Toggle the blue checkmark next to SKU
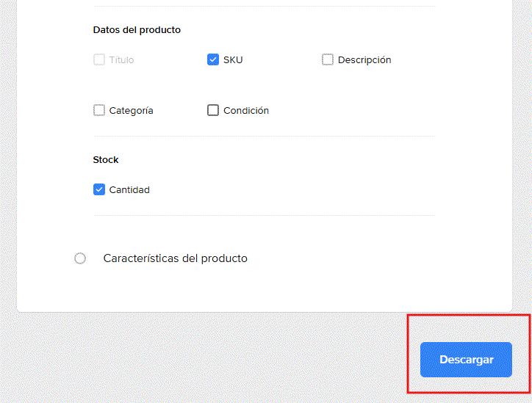532x403 pixels. [x=213, y=59]
